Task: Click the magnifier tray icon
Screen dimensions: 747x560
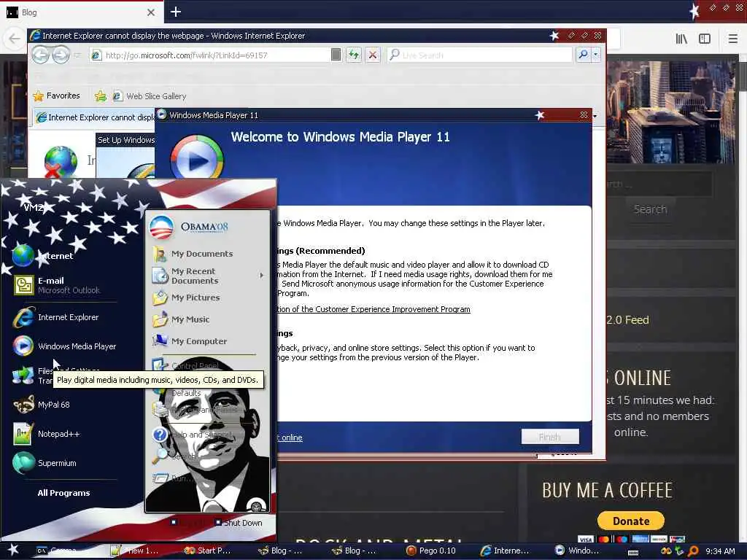Action: [693, 551]
